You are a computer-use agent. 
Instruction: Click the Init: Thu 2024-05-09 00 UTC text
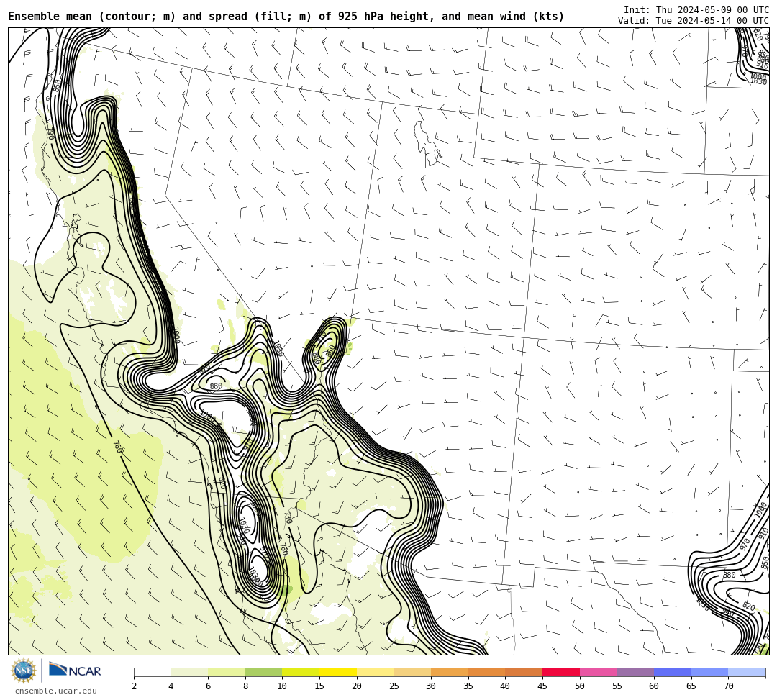[x=696, y=10]
